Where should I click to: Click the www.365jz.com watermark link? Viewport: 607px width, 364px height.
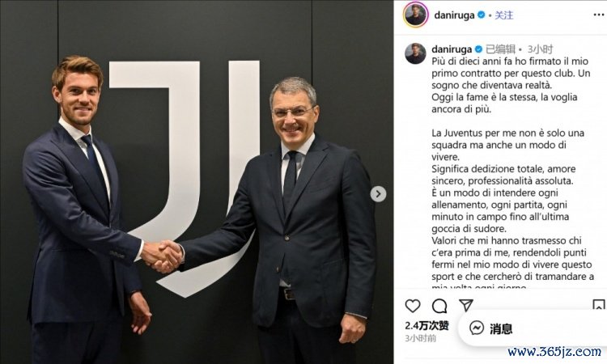pos(554,352)
